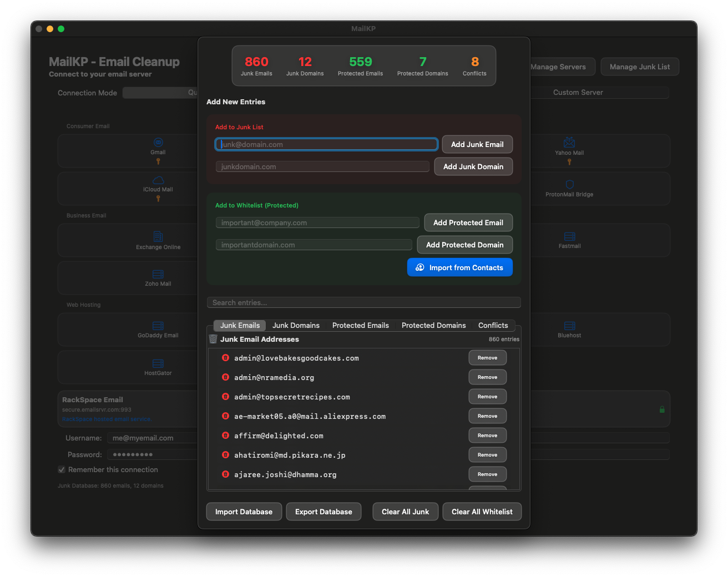Remove the aliexpress ae-market05 entry

coord(488,416)
